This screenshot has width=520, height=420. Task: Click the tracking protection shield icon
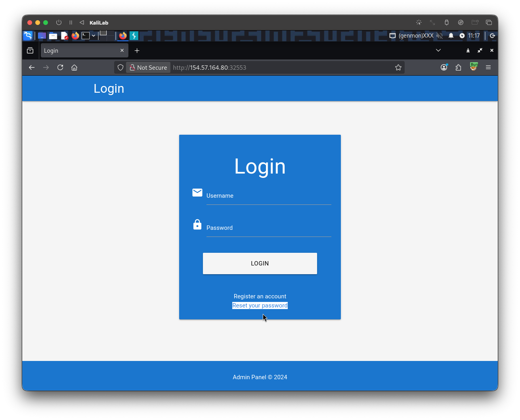click(x=120, y=67)
